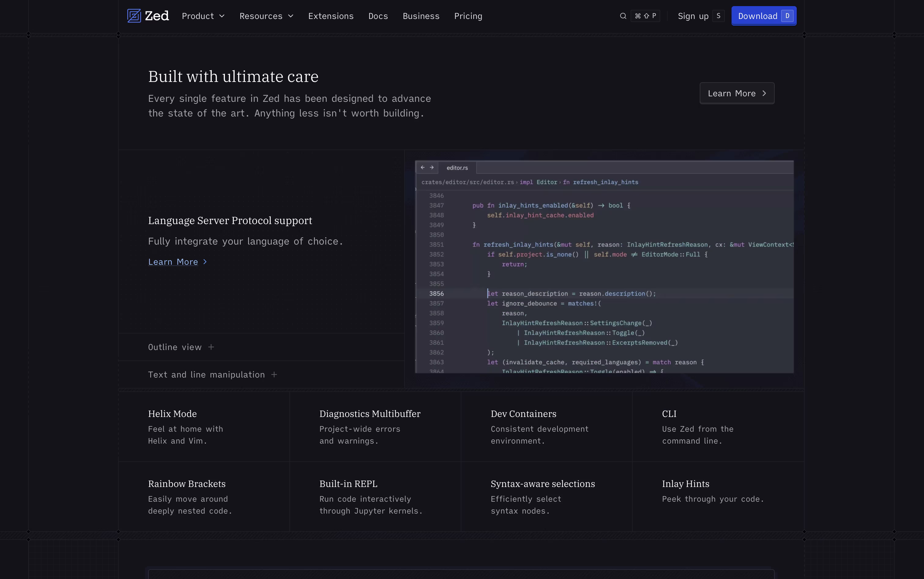Click the plus icon next to Outline view
The height and width of the screenshot is (579, 924).
click(x=211, y=347)
